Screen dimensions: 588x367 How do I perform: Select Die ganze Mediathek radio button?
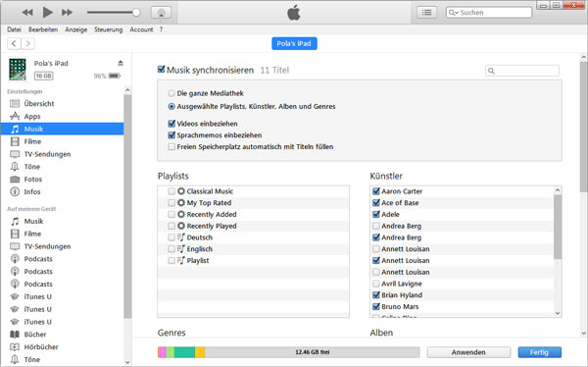[171, 93]
